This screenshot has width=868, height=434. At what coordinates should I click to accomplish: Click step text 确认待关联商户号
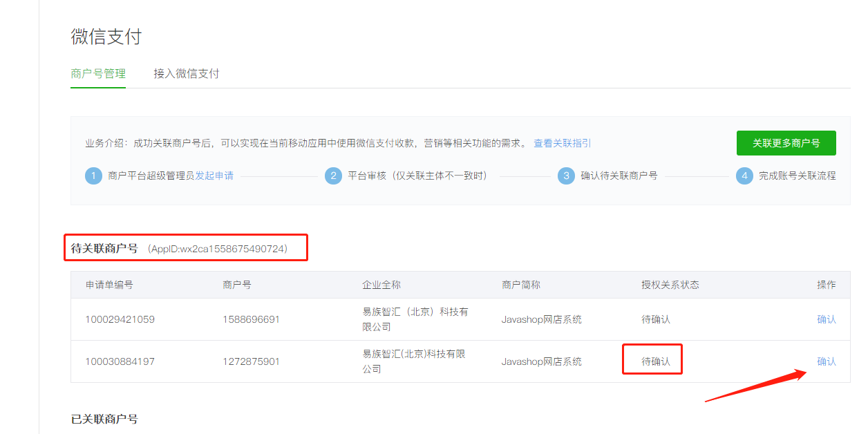[x=619, y=176]
